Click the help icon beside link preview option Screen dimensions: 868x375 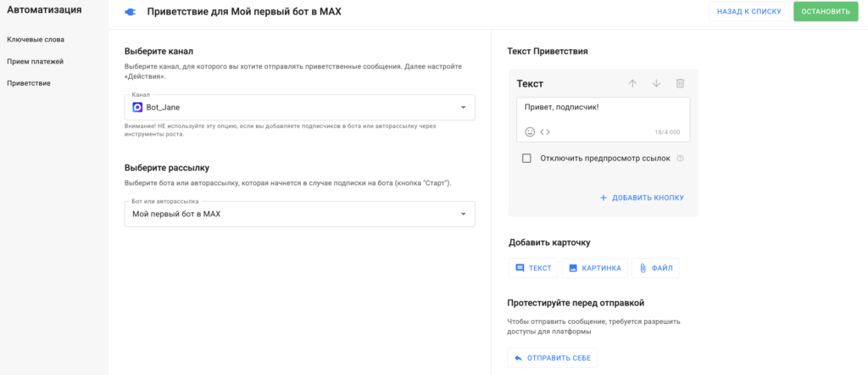[x=680, y=158]
